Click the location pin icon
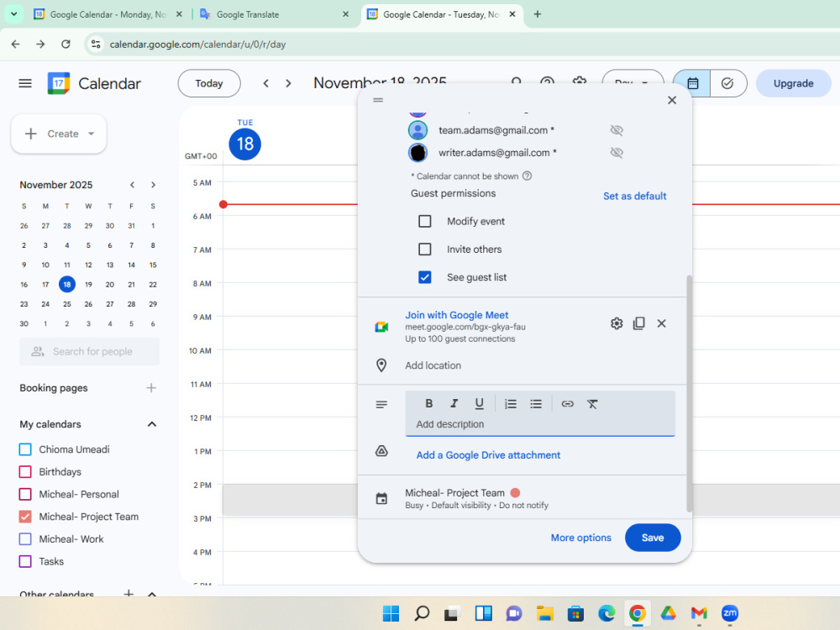840x630 pixels. pyautogui.click(x=381, y=365)
